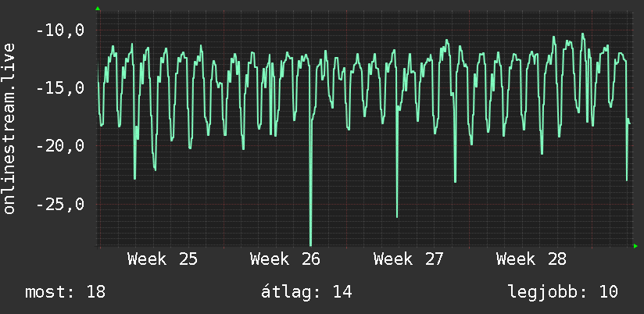
Task: Click the -20,0 y-axis value
Action: [60, 146]
